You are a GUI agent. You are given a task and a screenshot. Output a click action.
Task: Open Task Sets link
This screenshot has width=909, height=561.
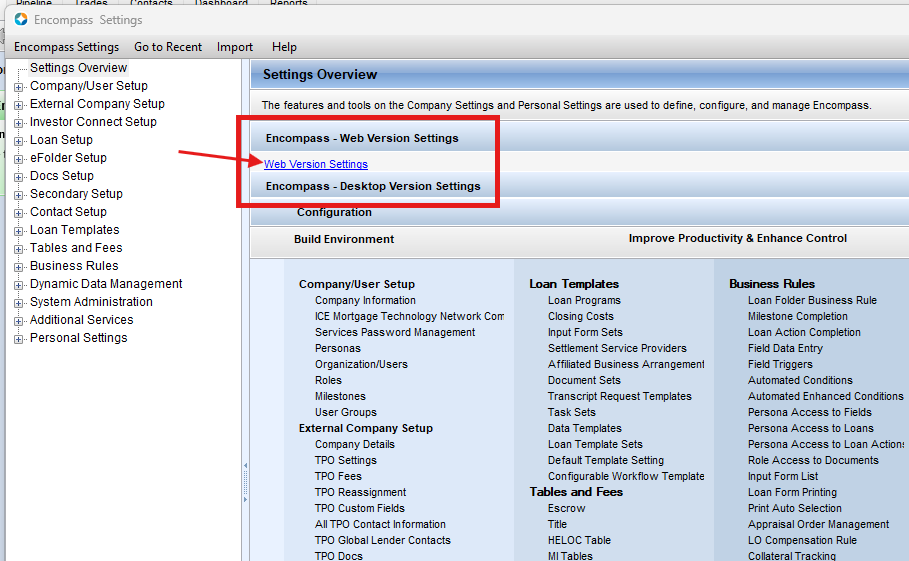point(572,412)
